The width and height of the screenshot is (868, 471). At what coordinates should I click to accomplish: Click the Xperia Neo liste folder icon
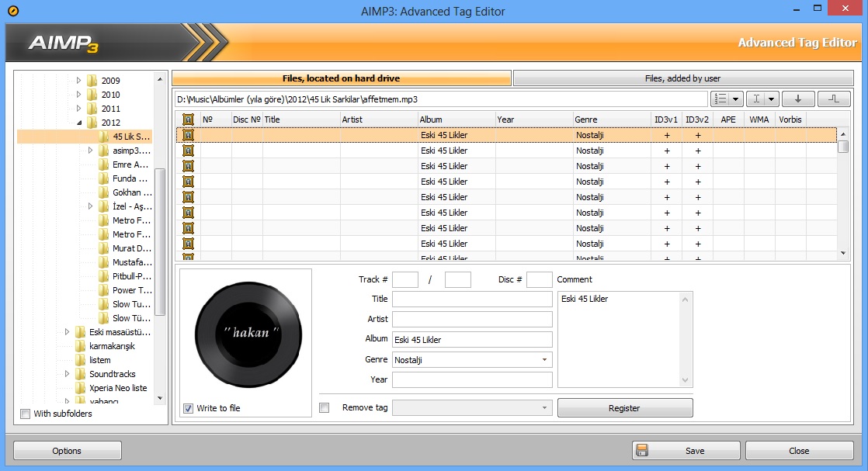pyautogui.click(x=80, y=388)
